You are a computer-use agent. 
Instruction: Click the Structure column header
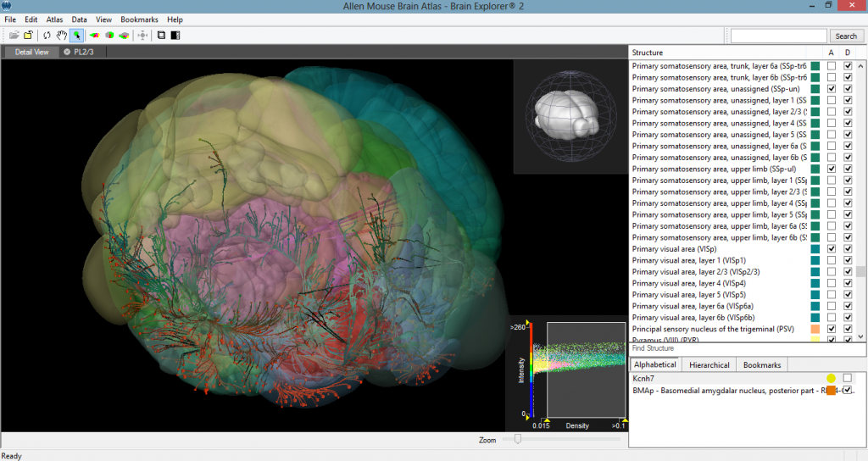(x=647, y=53)
